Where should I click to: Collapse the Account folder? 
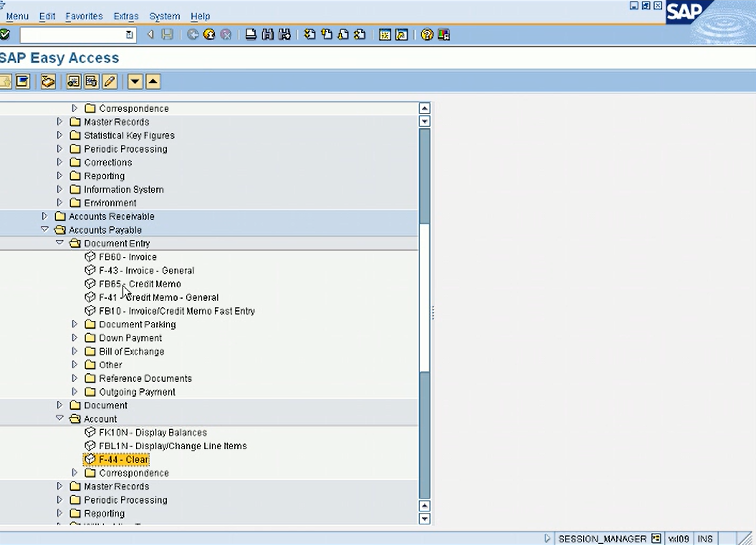[x=60, y=419]
